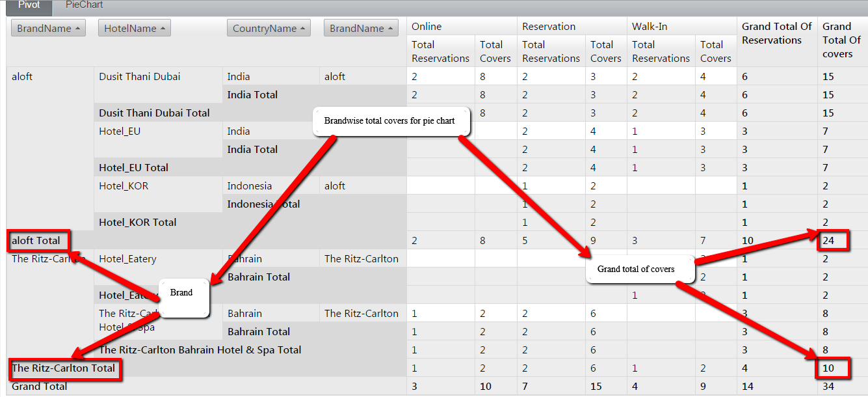Select the Grand Total Of covers header
This screenshot has width=868, height=397.
pyautogui.click(x=841, y=40)
